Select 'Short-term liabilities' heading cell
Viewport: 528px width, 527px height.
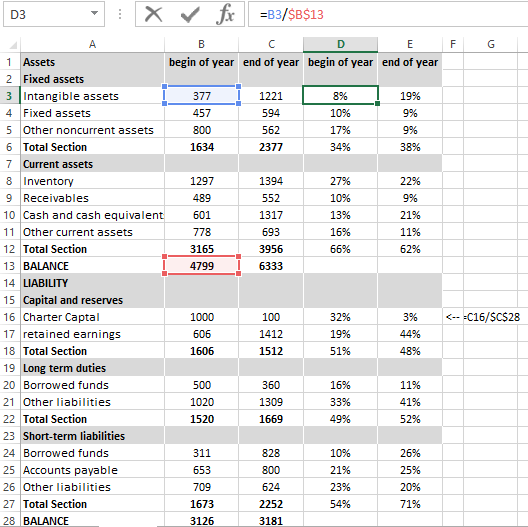[x=93, y=436]
